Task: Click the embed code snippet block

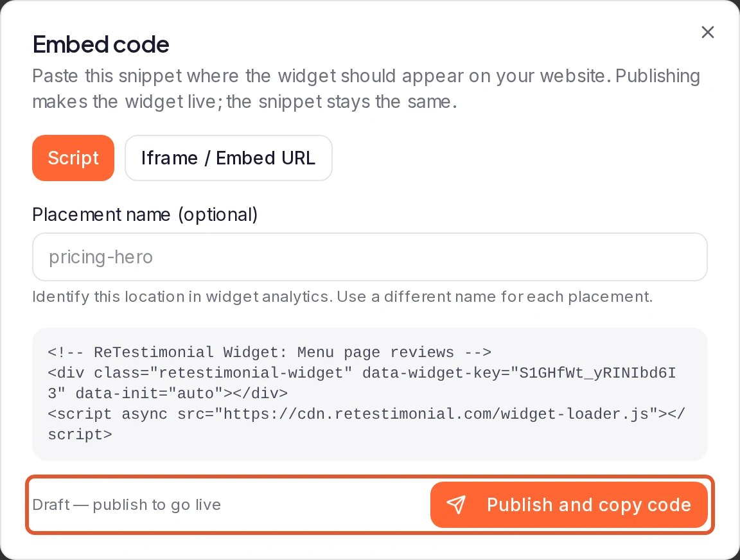Action: [369, 394]
